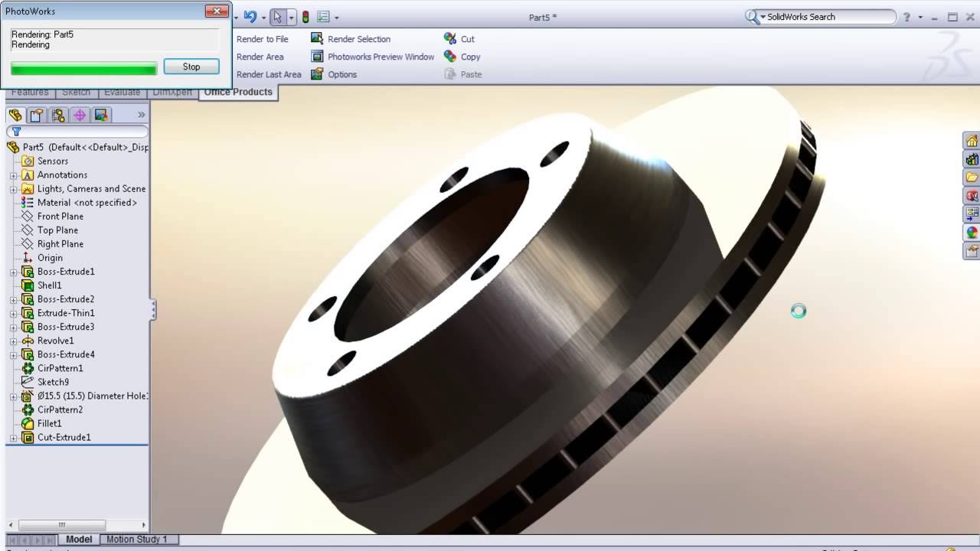This screenshot has height=551, width=980.
Task: Click the Render Selection icon
Action: pos(317,38)
